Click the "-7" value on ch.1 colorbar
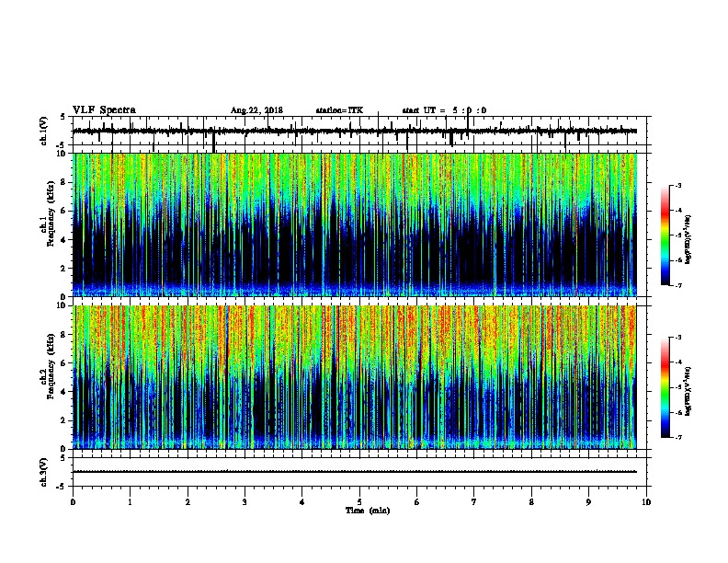 click(x=677, y=285)
